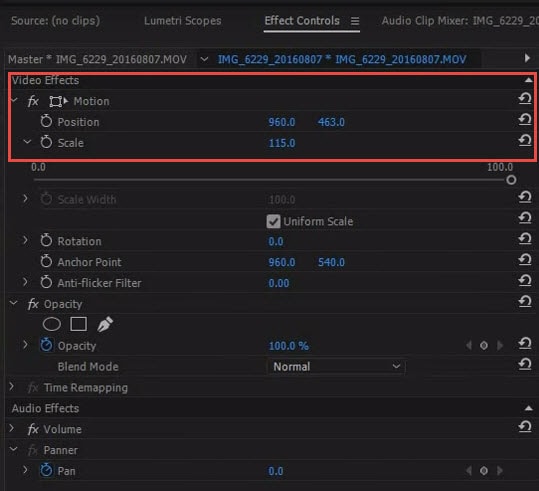Toggle animation stopwatch for Position
Image resolution: width=539 pixels, height=491 pixels.
click(x=46, y=121)
